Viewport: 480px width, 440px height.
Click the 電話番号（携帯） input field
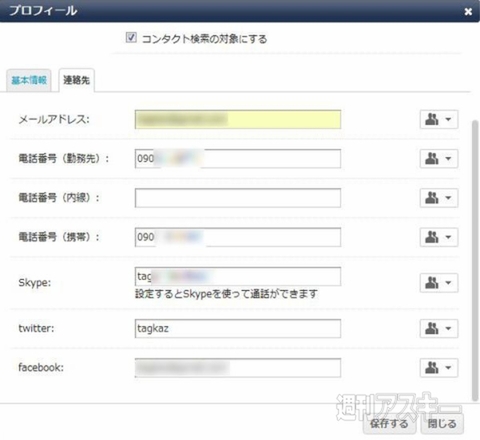tap(238, 237)
